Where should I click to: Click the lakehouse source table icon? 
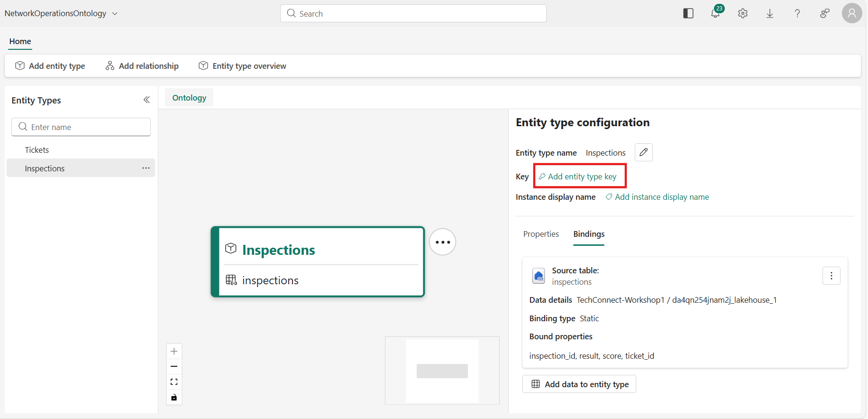539,276
